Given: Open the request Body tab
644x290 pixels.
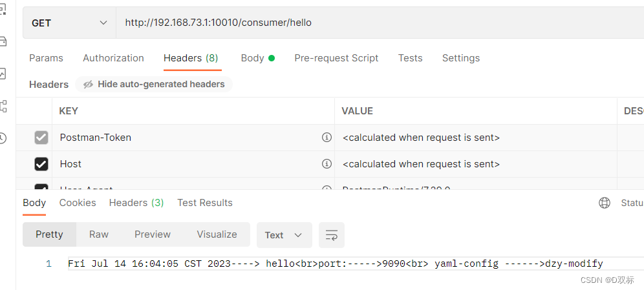Looking at the screenshot, I should pos(257,58).
